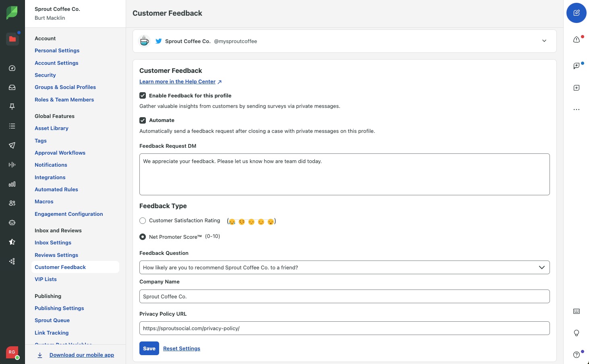The width and height of the screenshot is (589, 364).
Task: Open the three dots more menu
Action: (577, 110)
